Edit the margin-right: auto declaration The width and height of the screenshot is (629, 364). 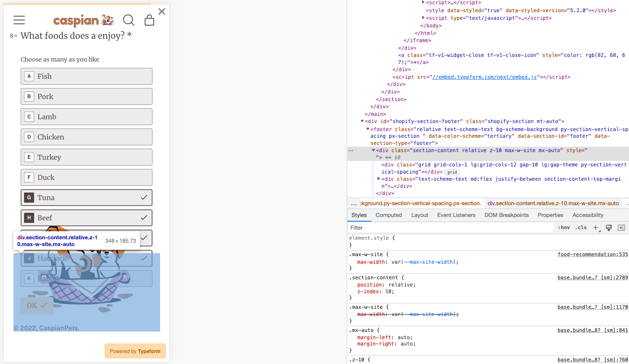coord(386,344)
